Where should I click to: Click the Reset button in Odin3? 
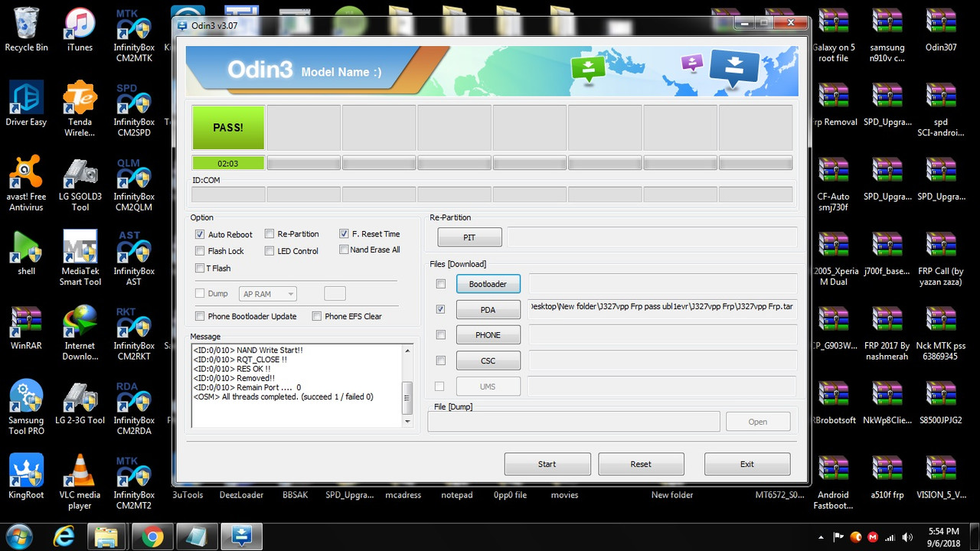(641, 464)
